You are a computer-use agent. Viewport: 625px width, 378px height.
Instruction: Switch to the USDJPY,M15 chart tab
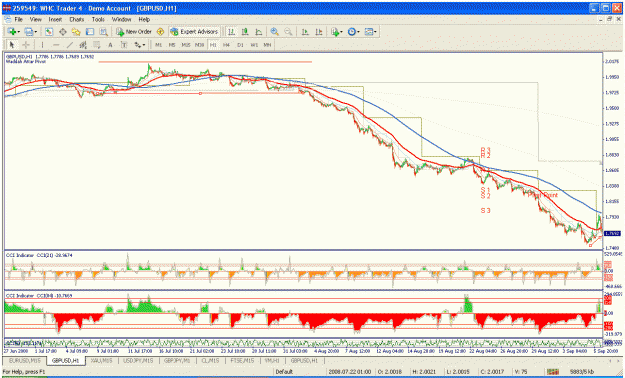pyautogui.click(x=138, y=360)
